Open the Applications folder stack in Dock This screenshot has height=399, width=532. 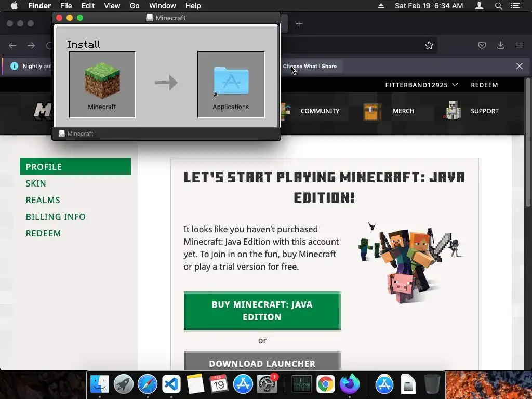tap(384, 384)
